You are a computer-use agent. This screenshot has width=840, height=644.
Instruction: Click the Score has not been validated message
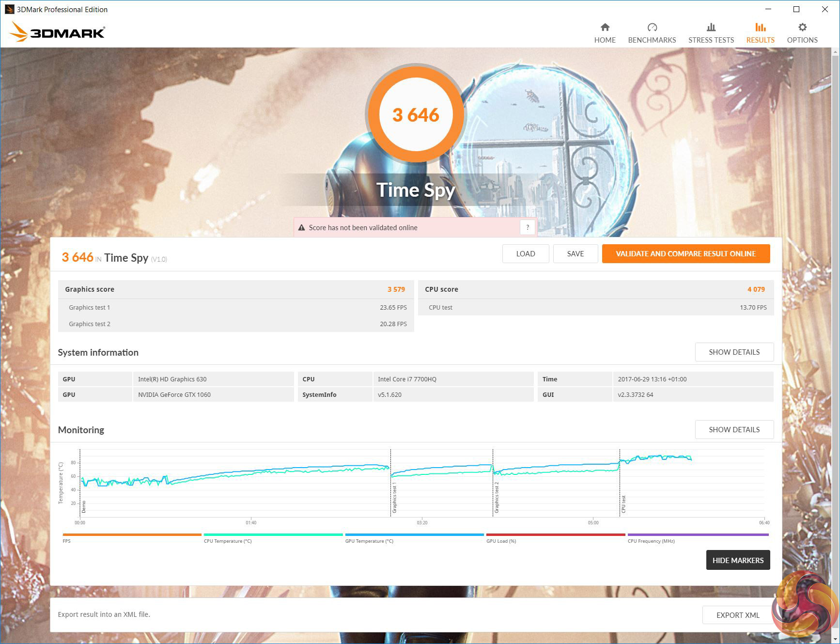click(x=363, y=228)
